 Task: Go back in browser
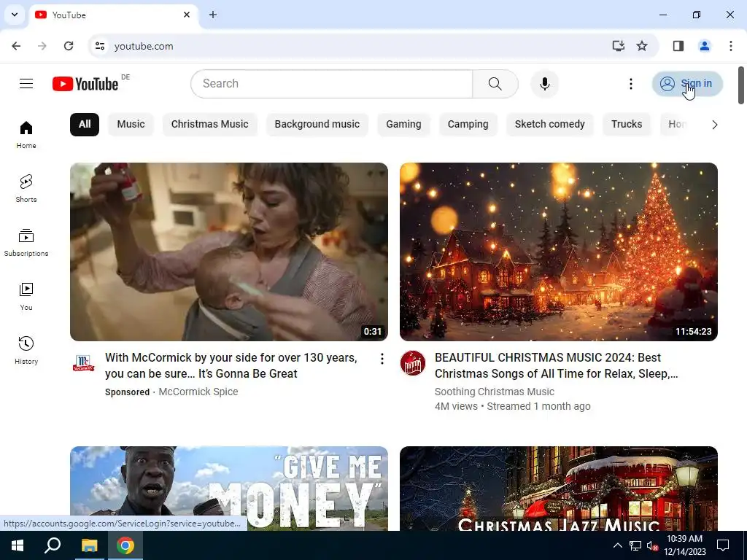click(x=16, y=46)
